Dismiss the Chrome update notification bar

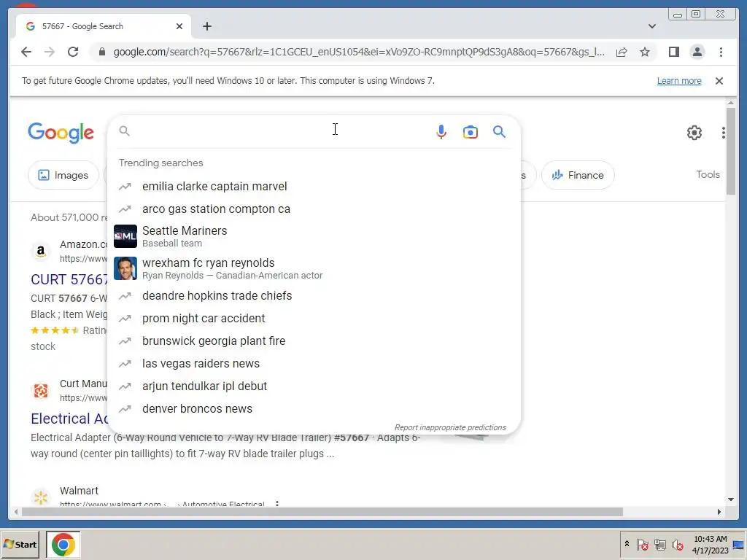(x=719, y=81)
